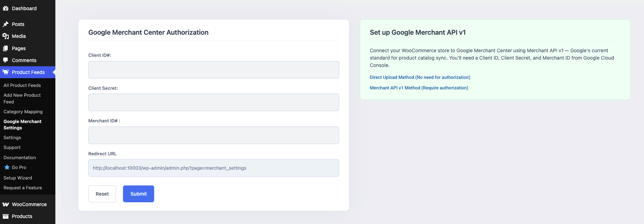Focus the Client Secret input field
The image size is (644, 224).
tap(214, 102)
